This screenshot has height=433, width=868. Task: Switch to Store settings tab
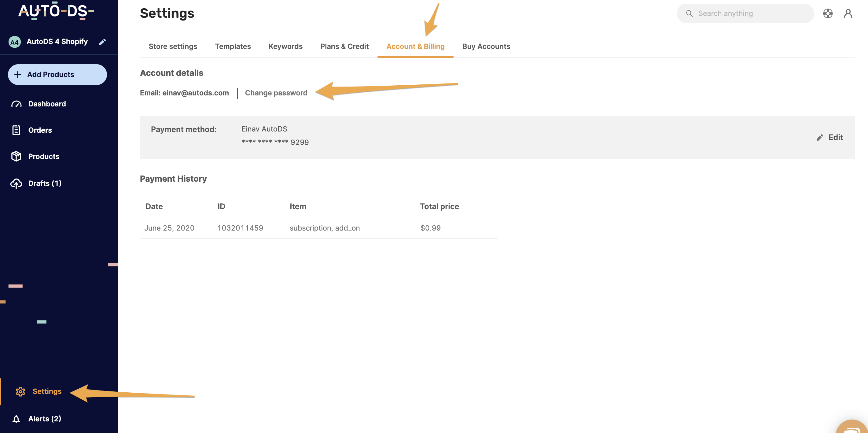[x=173, y=46]
